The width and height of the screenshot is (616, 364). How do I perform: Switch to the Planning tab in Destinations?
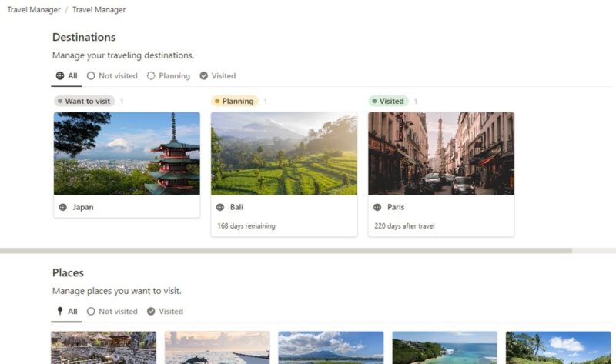click(x=169, y=75)
